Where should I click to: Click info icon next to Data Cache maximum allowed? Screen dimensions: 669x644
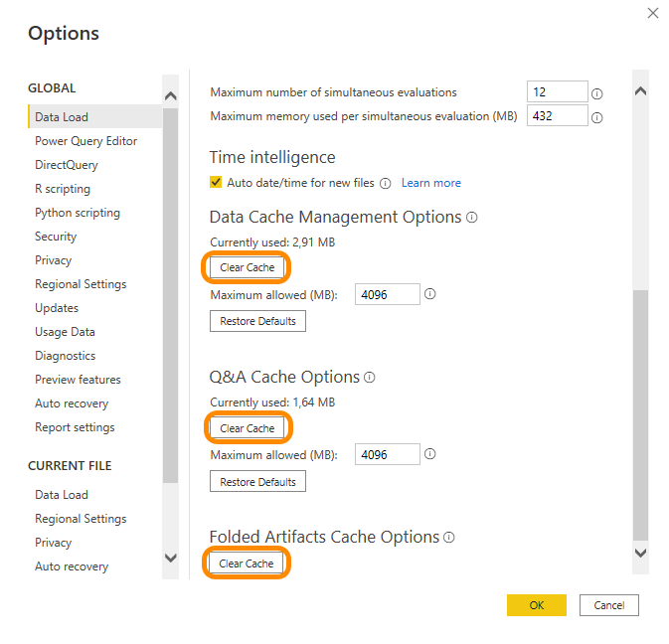(x=430, y=294)
